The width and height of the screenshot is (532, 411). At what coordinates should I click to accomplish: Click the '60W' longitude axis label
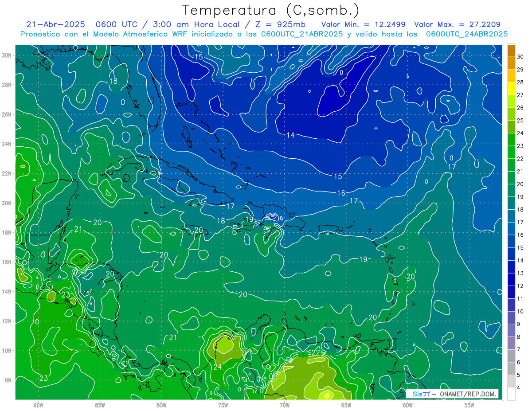408,405
